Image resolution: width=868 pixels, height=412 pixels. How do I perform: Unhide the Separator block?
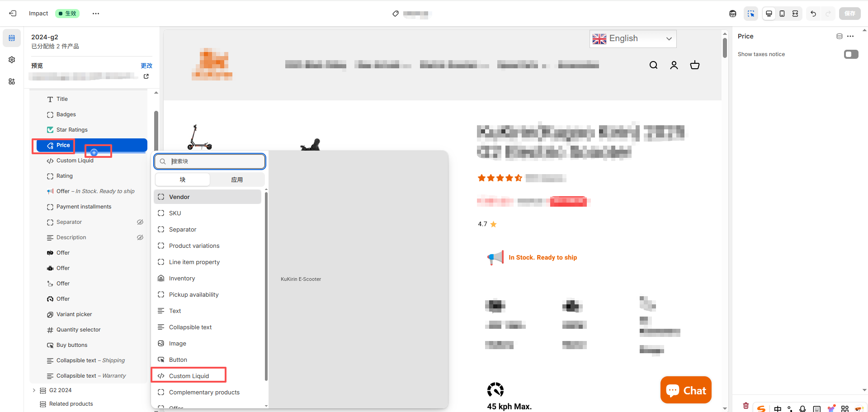tap(140, 222)
